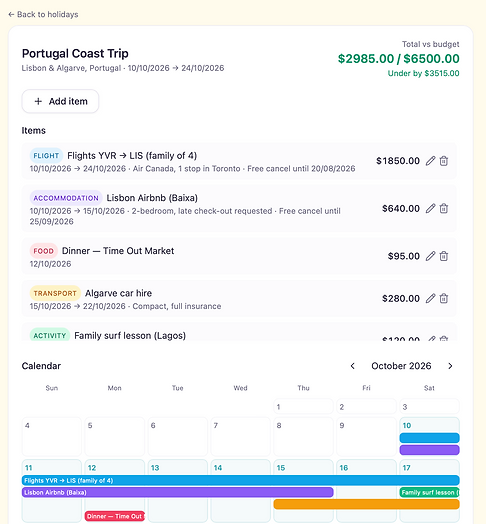Open the purple Lisbon Airbnb calendar bar
The width and height of the screenshot is (486, 524).
(x=177, y=492)
